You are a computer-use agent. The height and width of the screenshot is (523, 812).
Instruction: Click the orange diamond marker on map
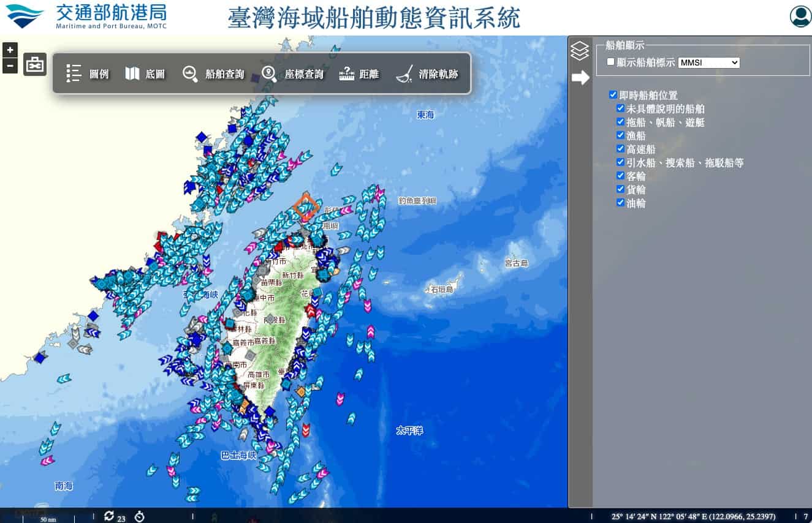pyautogui.click(x=305, y=206)
